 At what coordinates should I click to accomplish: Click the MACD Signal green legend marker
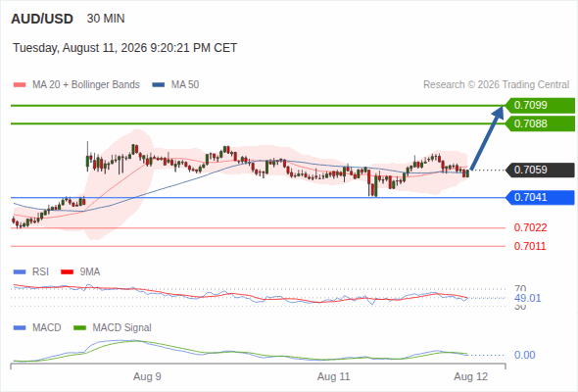pyautogui.click(x=79, y=328)
